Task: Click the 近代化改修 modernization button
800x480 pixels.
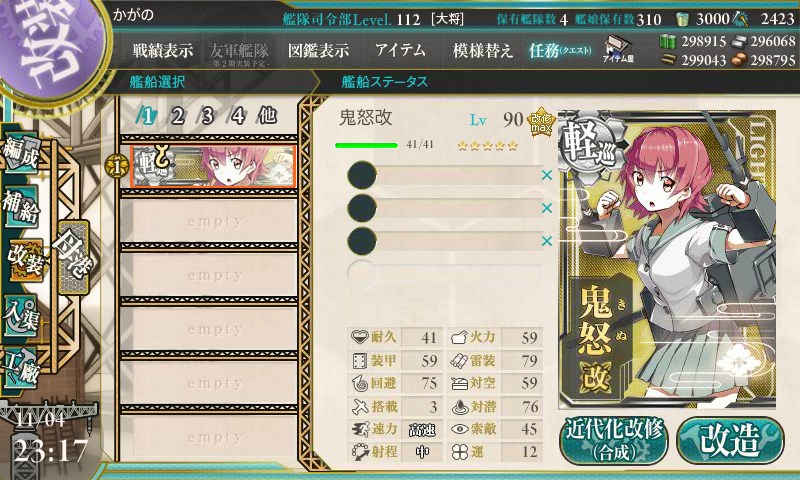Action: coord(614,441)
